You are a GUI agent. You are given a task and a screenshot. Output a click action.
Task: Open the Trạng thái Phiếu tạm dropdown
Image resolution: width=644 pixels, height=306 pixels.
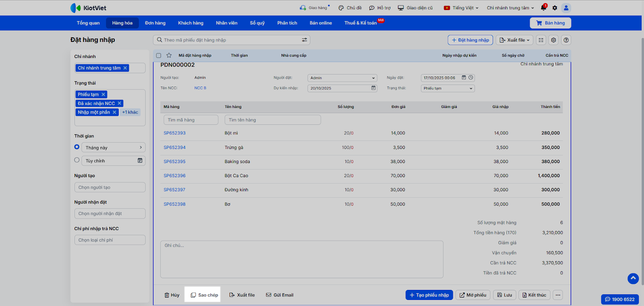click(x=448, y=88)
